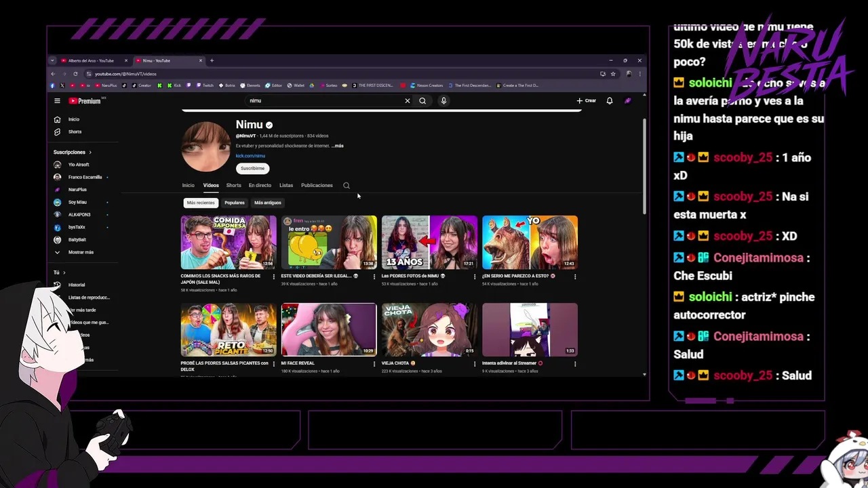The width and height of the screenshot is (868, 488).
Task: Go to Inicio in the sidebar
Action: click(74, 119)
